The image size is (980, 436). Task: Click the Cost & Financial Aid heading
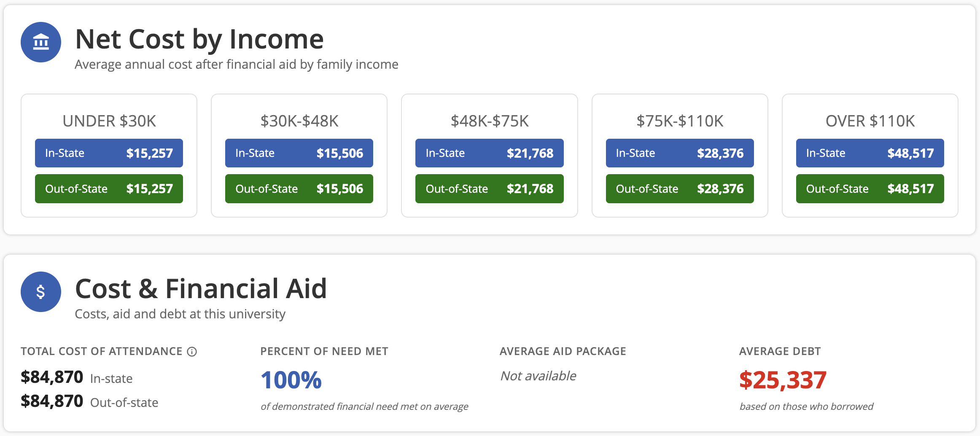click(x=201, y=289)
